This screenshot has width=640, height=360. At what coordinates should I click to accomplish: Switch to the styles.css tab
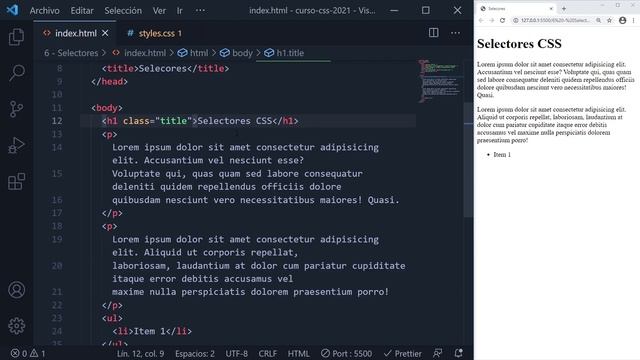154,33
